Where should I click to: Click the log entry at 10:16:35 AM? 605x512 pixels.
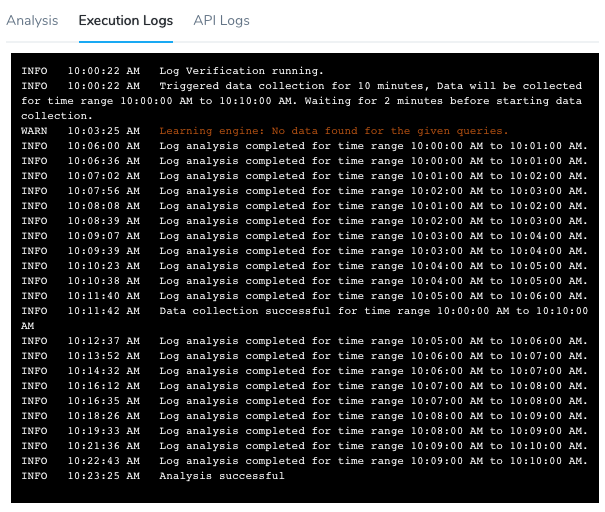[304, 401]
